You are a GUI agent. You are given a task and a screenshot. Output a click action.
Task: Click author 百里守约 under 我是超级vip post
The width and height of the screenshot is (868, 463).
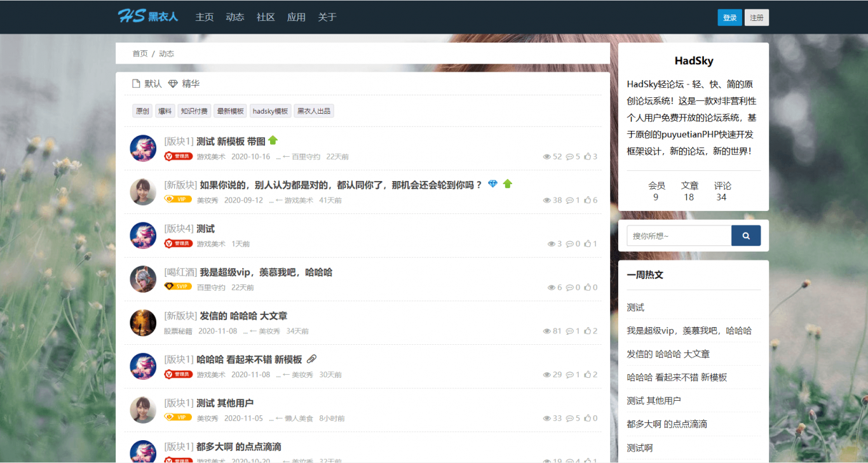point(211,288)
